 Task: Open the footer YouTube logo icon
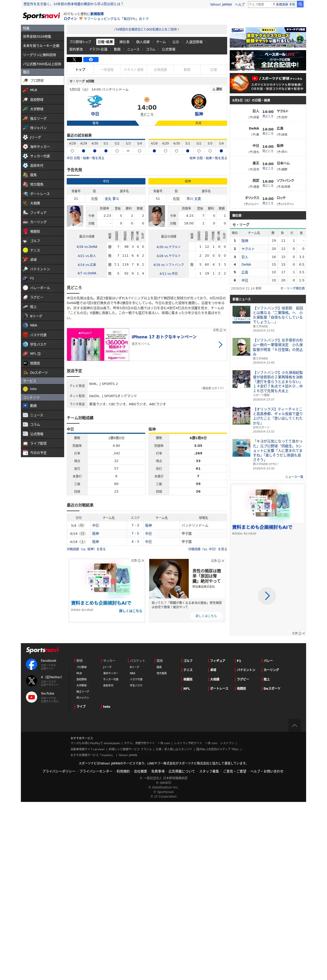coord(32,697)
